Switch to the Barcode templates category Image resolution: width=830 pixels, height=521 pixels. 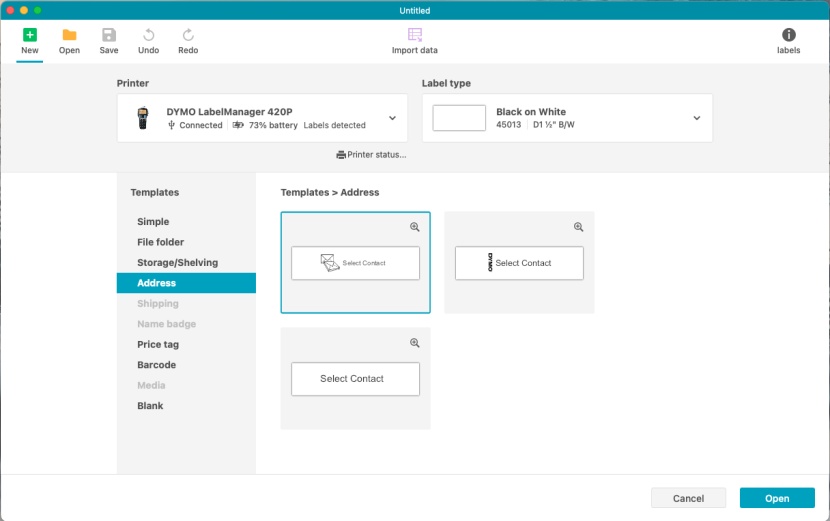click(x=156, y=365)
